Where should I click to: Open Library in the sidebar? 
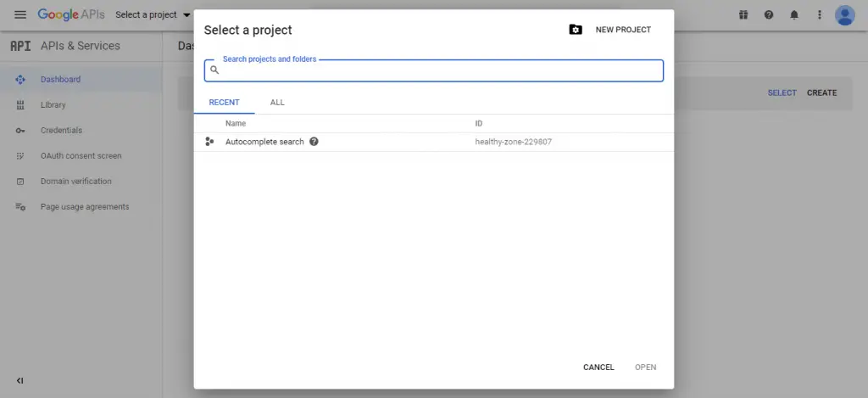click(53, 105)
